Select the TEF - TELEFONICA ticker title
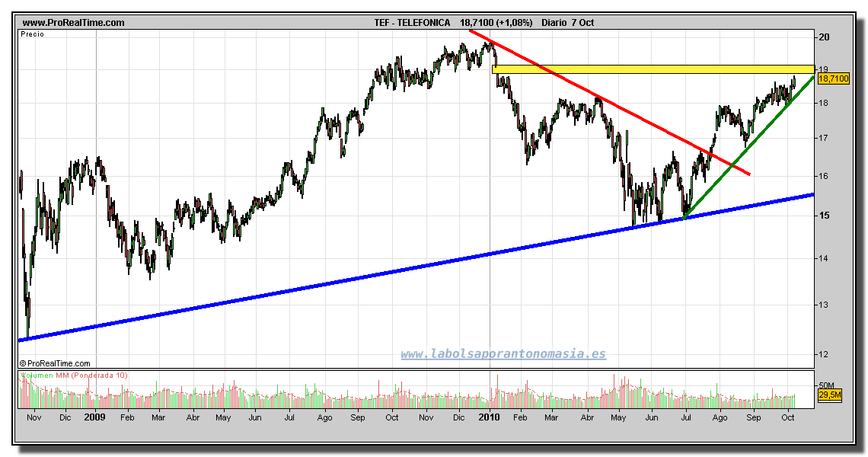Image resolution: width=868 pixels, height=457 pixels. pos(412,23)
